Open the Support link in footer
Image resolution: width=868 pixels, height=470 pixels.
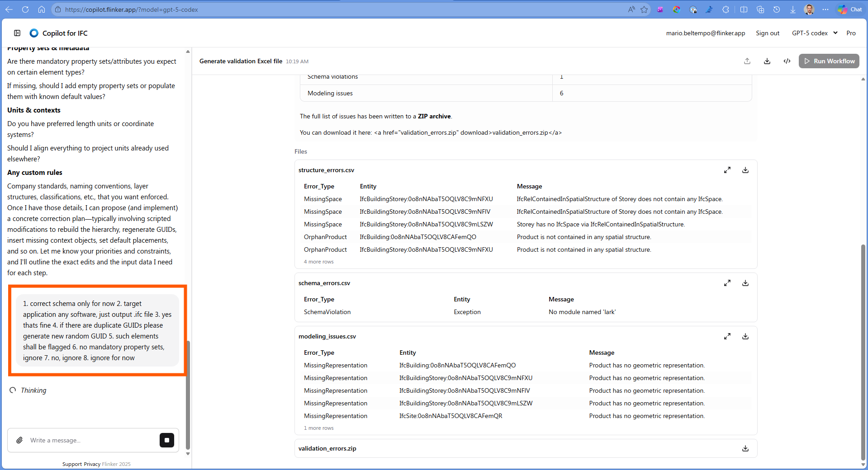tap(72, 464)
